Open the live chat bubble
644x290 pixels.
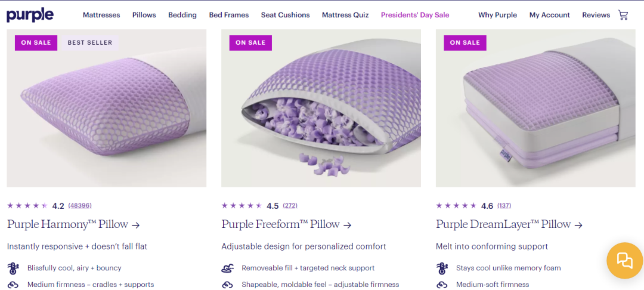click(x=624, y=260)
